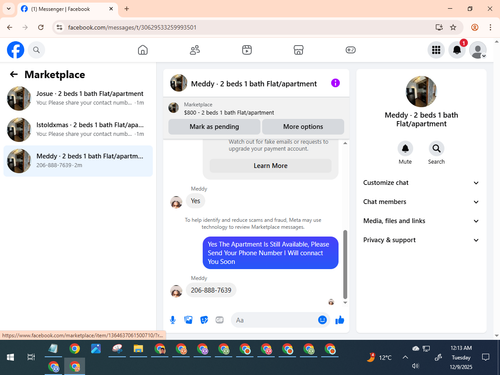Screen dimensions: 500x375
Task: Choose a GIF icon in composer
Action: click(x=219, y=320)
